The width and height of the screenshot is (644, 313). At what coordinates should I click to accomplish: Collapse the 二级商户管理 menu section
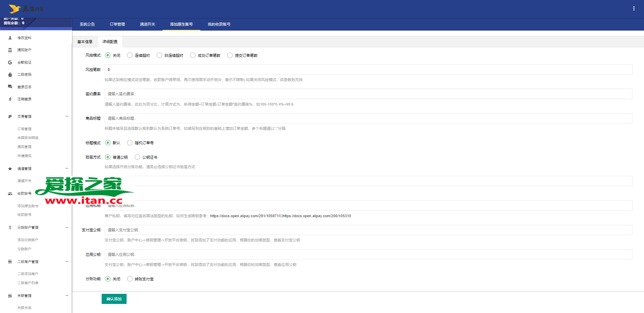point(67,262)
